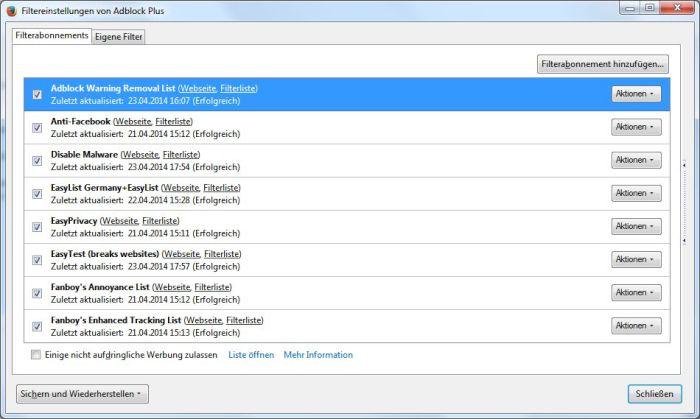Open Webseite link for Fanboy's Enhanced Tracking List
Screen dimensions: 700x419
204,320
